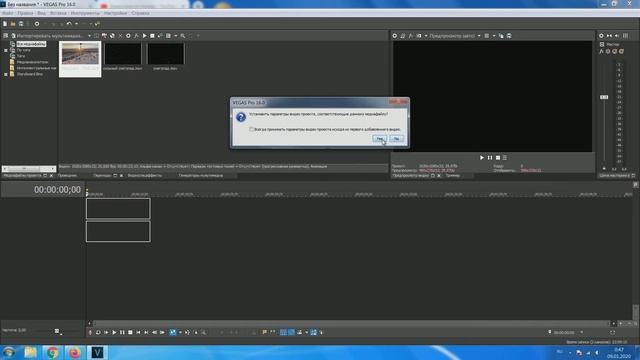This screenshot has height=360, width=640.
Task: Expand the Storyboard Bins tree node
Action: click(6, 74)
